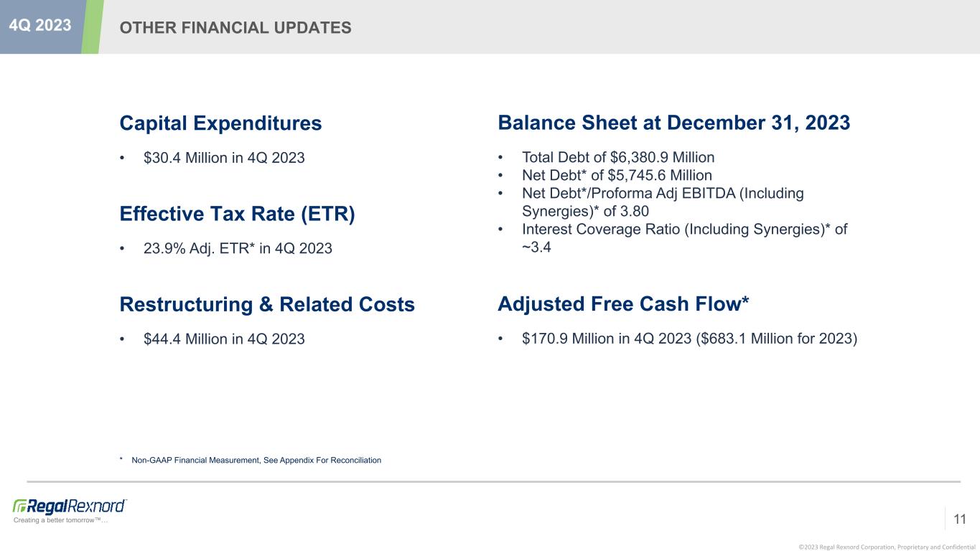The width and height of the screenshot is (980, 551).
Task: Click the Net Debt of $5,745.6 Million line
Action: tap(617, 175)
